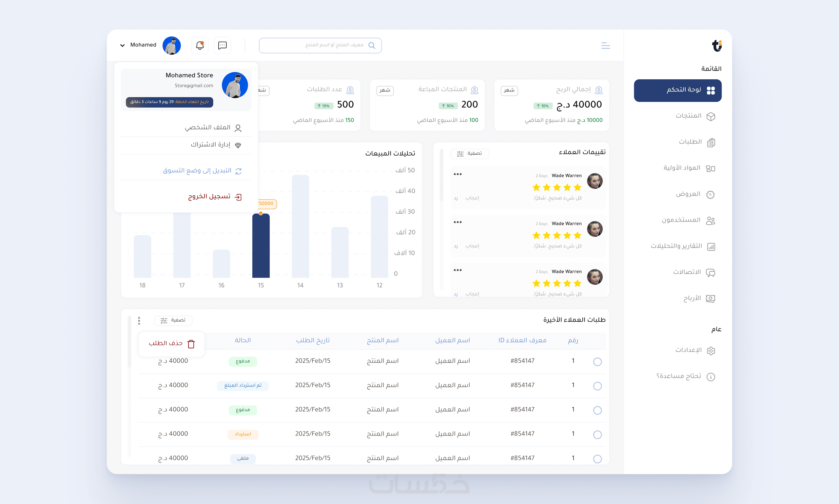Open the chat messages icon
The height and width of the screenshot is (504, 839).
click(223, 45)
